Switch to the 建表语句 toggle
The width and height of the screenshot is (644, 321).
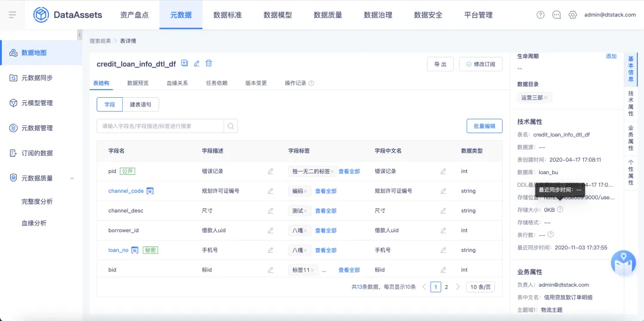(141, 104)
